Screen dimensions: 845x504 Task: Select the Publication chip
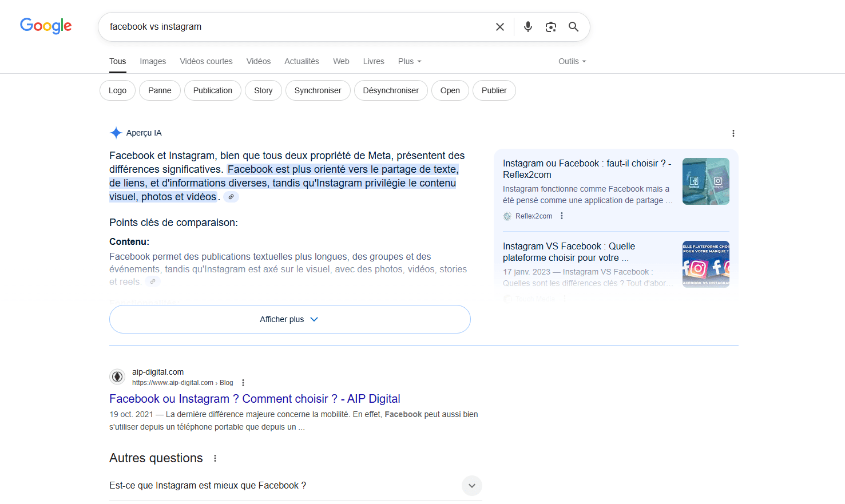coord(213,90)
